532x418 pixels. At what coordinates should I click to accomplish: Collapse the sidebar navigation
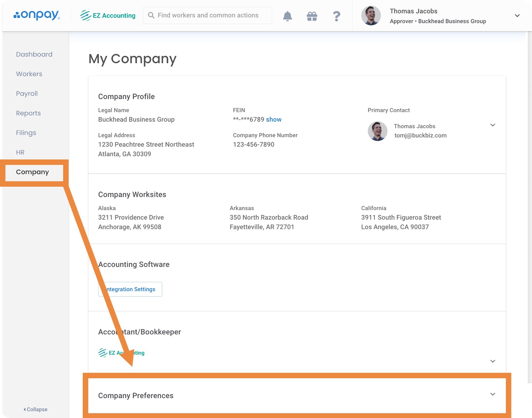tap(36, 409)
